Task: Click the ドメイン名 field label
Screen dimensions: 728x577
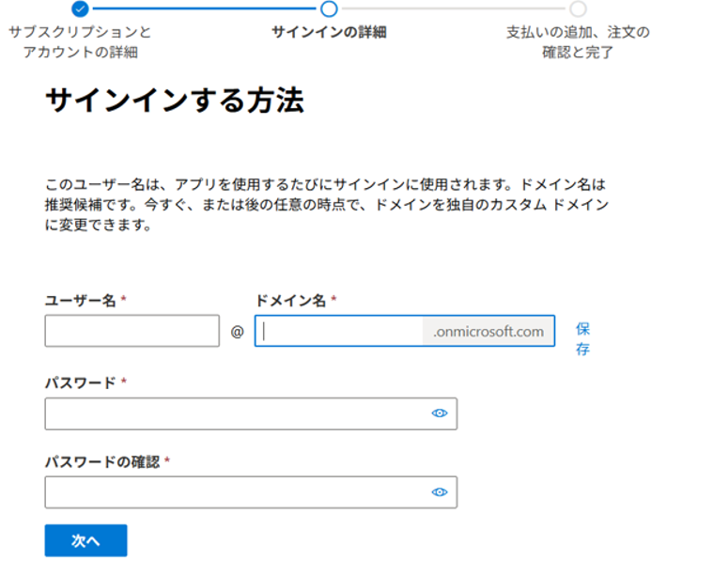Action: 290,301
